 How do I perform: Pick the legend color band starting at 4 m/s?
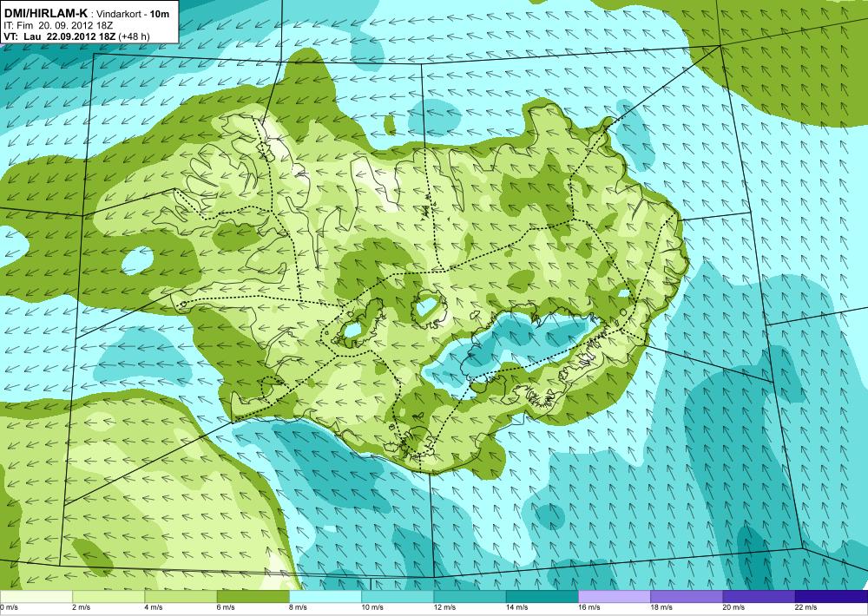[x=181, y=597]
